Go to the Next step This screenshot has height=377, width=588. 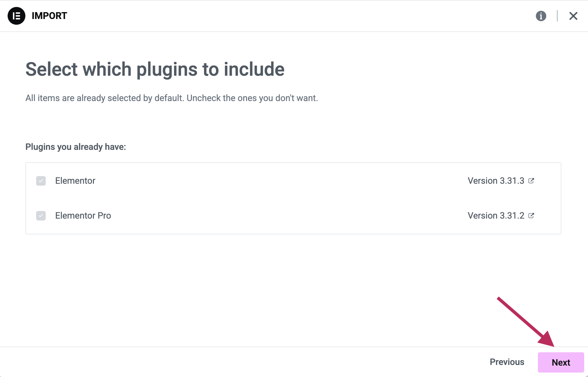(x=561, y=362)
